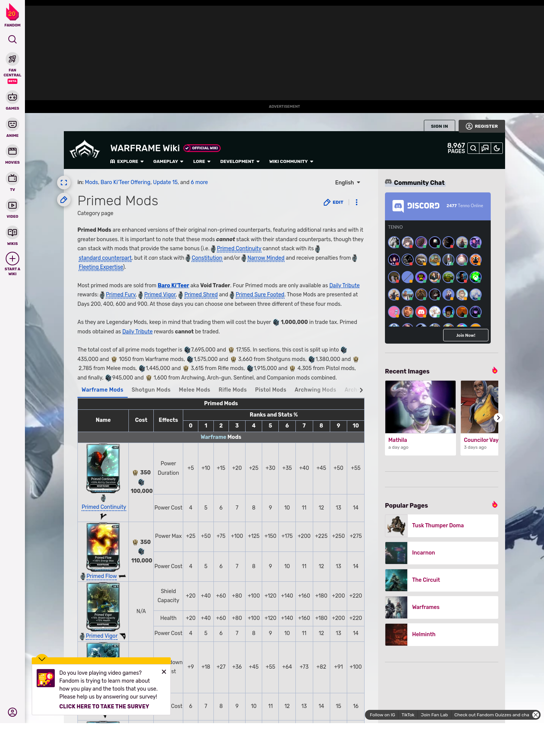Expand the Explore menu

[127, 161]
